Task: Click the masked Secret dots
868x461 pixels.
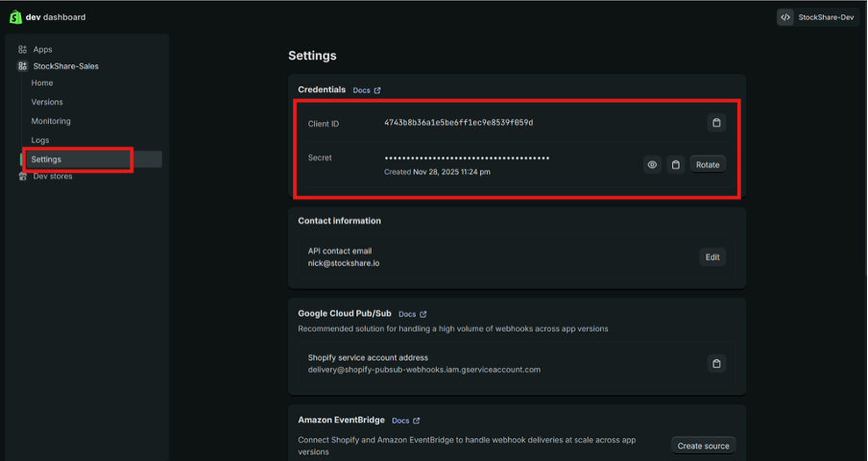Action: [x=467, y=158]
